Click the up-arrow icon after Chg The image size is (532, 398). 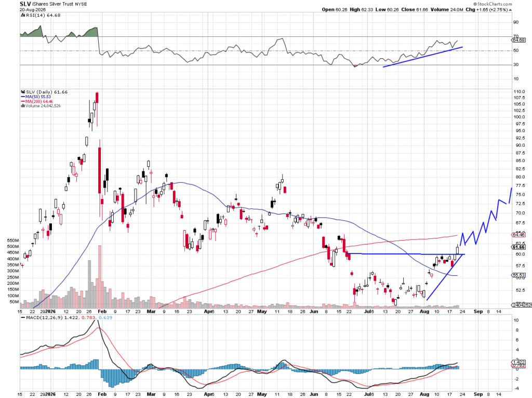point(510,10)
